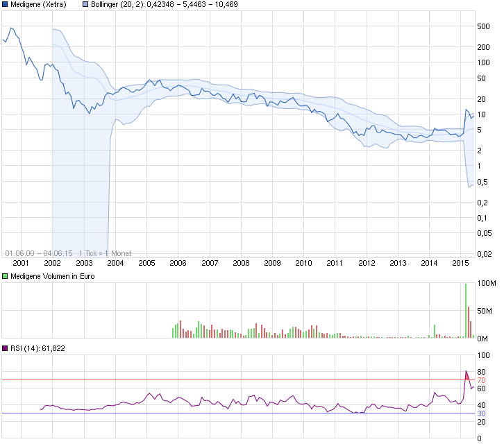This screenshot has width=504, height=444.
Task: Click the red 70 RSI threshold label
Action: (x=480, y=381)
